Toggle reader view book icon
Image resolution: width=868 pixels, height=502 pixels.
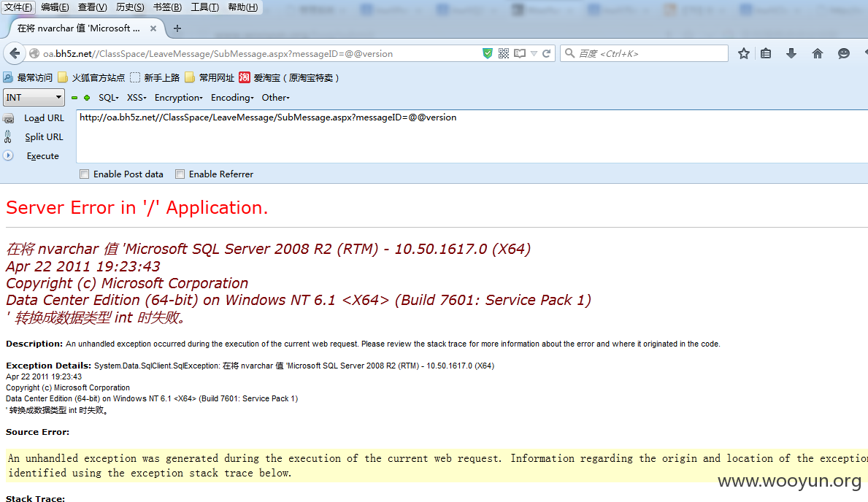(520, 53)
